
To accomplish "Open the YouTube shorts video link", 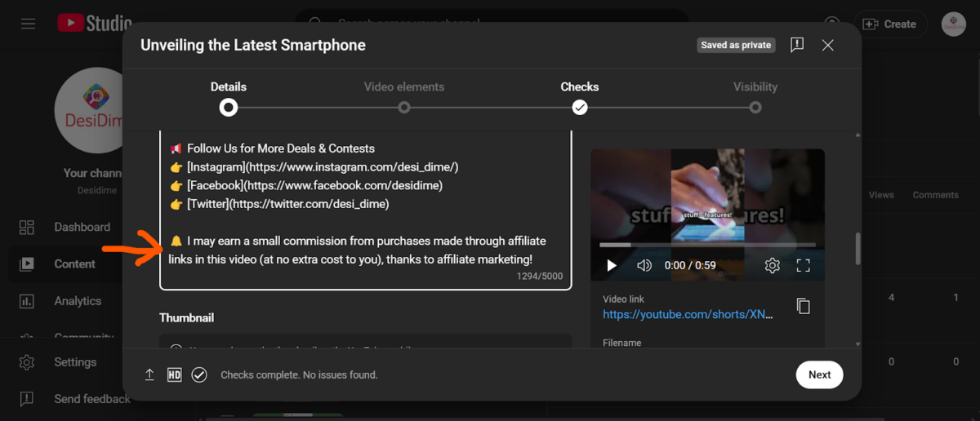I will [x=688, y=314].
